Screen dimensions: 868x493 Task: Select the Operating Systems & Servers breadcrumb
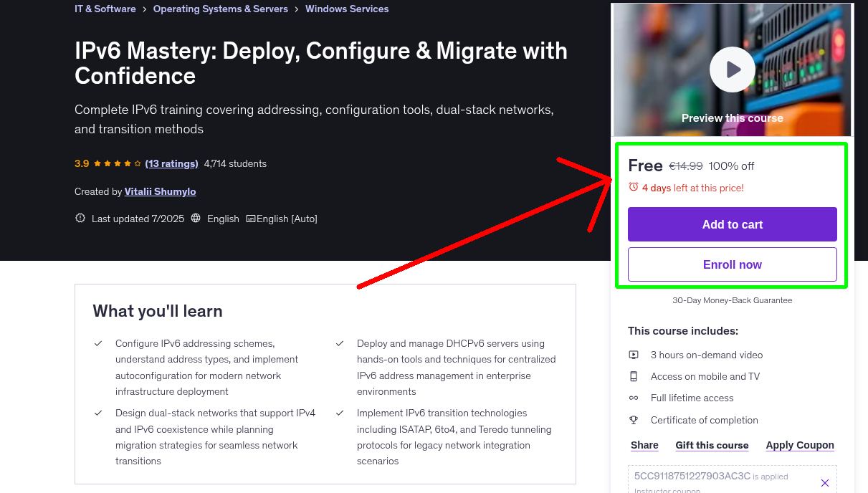221,9
